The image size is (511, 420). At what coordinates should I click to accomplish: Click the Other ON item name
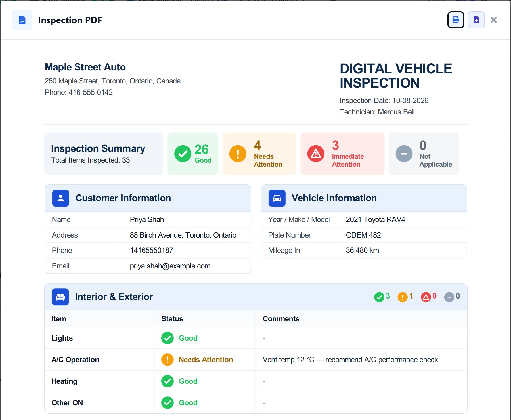pos(67,403)
